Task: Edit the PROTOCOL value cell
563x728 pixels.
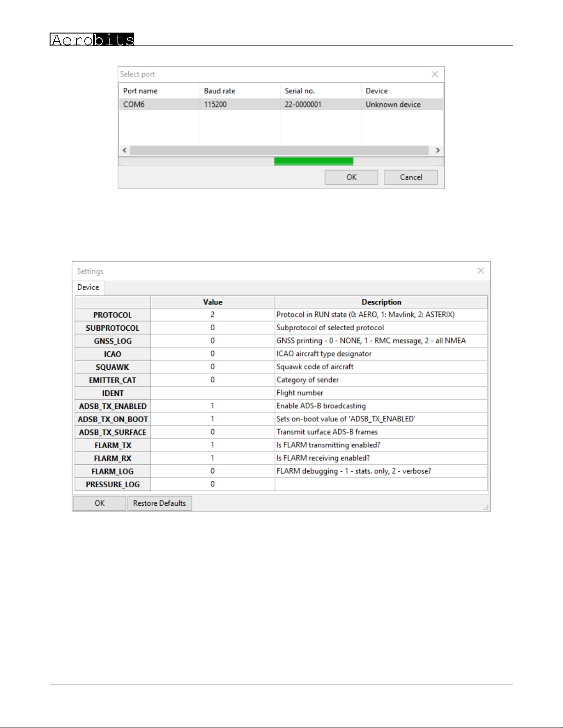Action: point(212,315)
